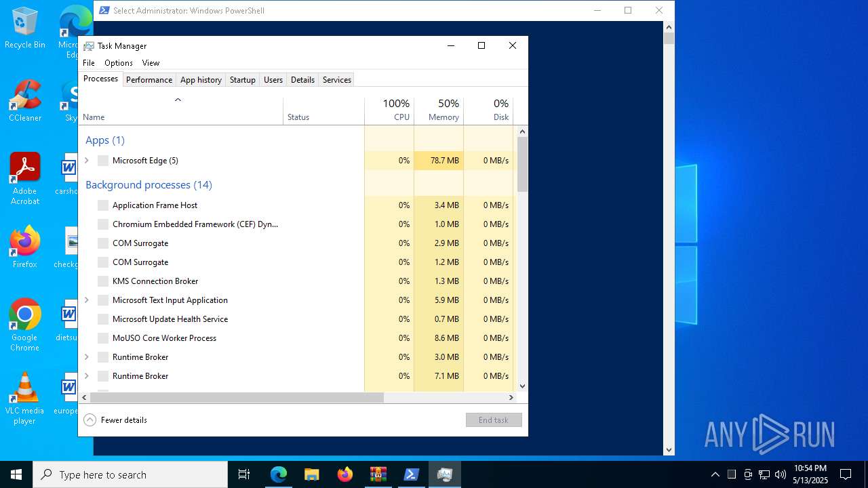Open File Explorer from taskbar
This screenshot has width=868, height=488.
point(312,474)
